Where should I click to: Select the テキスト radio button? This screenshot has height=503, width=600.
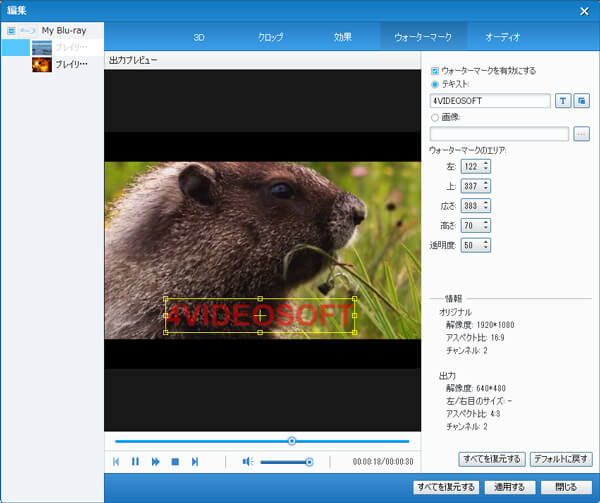pyautogui.click(x=434, y=84)
